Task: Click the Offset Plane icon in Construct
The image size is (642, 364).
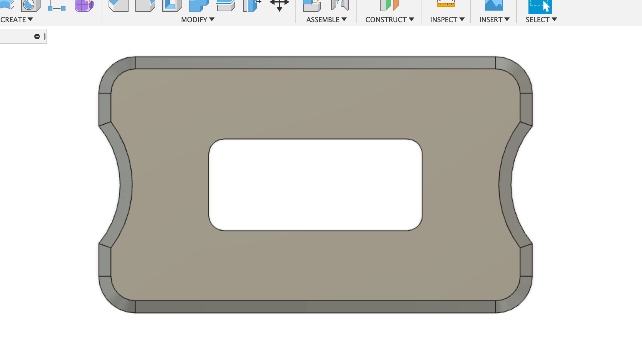Action: pyautogui.click(x=389, y=5)
